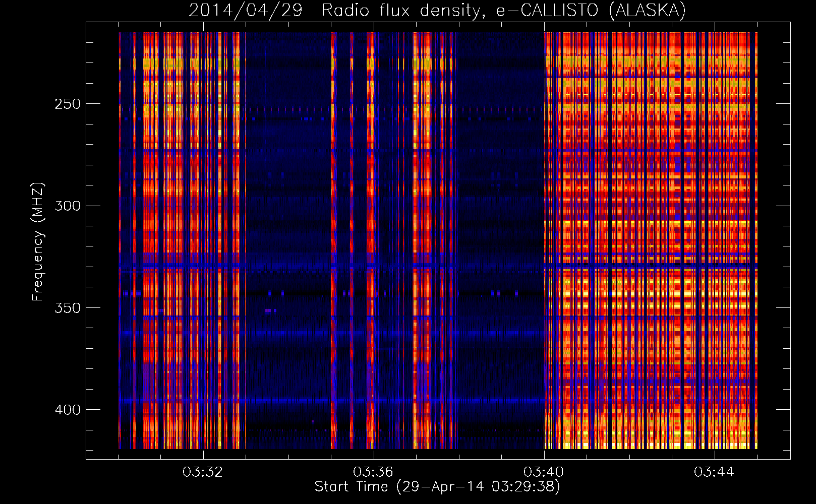Click the Start Time axis title
Image resolution: width=816 pixels, height=504 pixels.
pyautogui.click(x=351, y=487)
